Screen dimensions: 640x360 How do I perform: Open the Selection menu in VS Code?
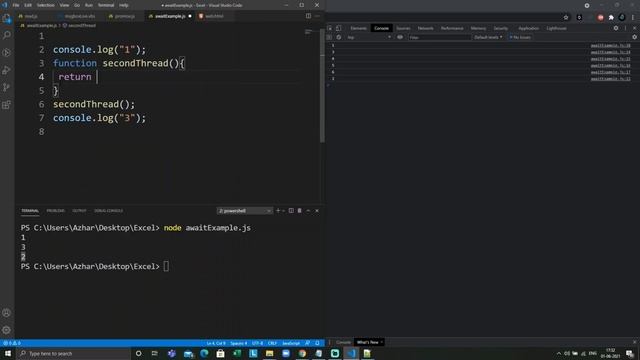[46, 5]
